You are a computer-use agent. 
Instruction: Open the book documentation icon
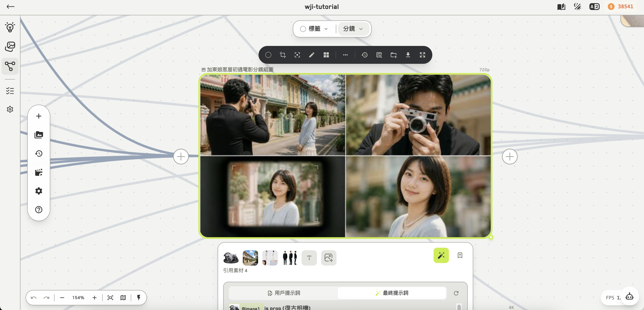pyautogui.click(x=561, y=7)
